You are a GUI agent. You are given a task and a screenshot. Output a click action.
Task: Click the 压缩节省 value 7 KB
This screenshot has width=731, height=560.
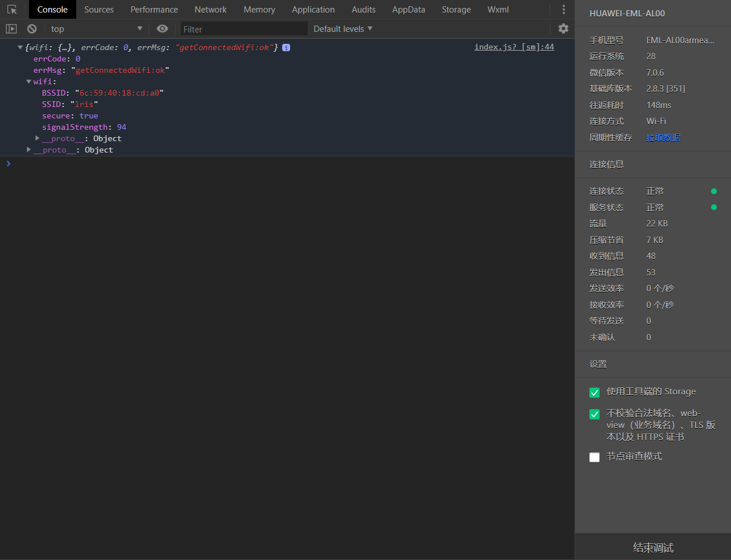point(655,240)
